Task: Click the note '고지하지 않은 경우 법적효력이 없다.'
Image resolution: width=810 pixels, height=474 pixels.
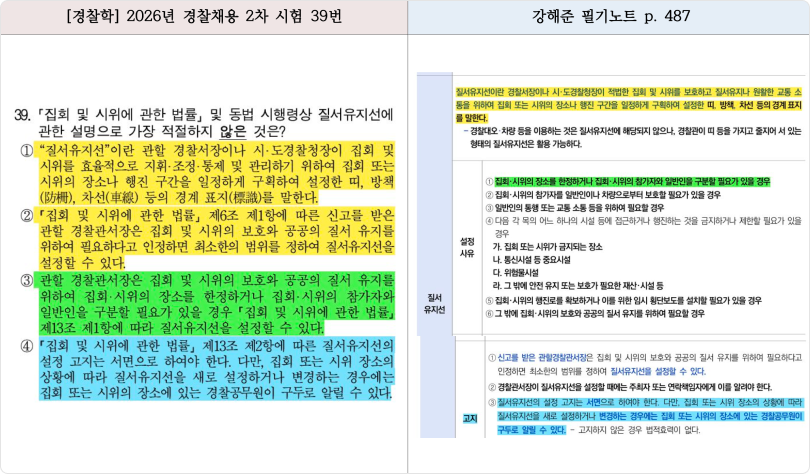Action: 640,430
